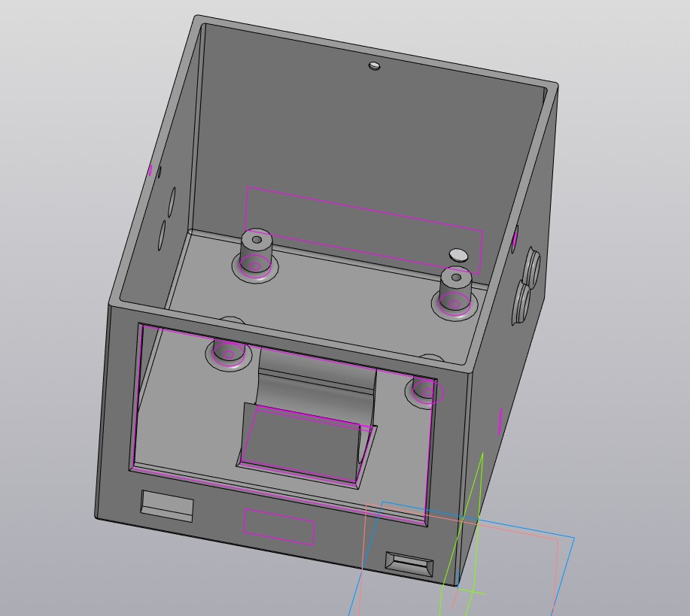Select the upper round boss on the right outer wall
Screen dimensions: 690x616
[x=531, y=268]
